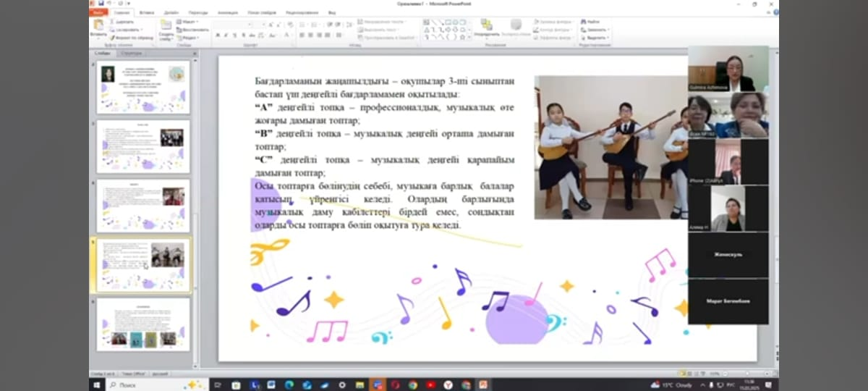Switch to the Structure (Структура) pane tab

tap(132, 53)
